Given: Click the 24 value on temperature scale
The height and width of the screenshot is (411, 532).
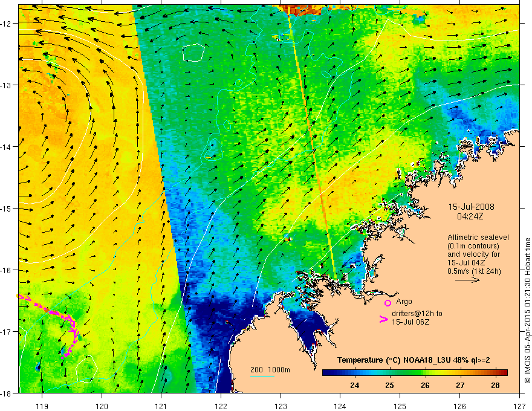Looking at the screenshot, I should [354, 385].
